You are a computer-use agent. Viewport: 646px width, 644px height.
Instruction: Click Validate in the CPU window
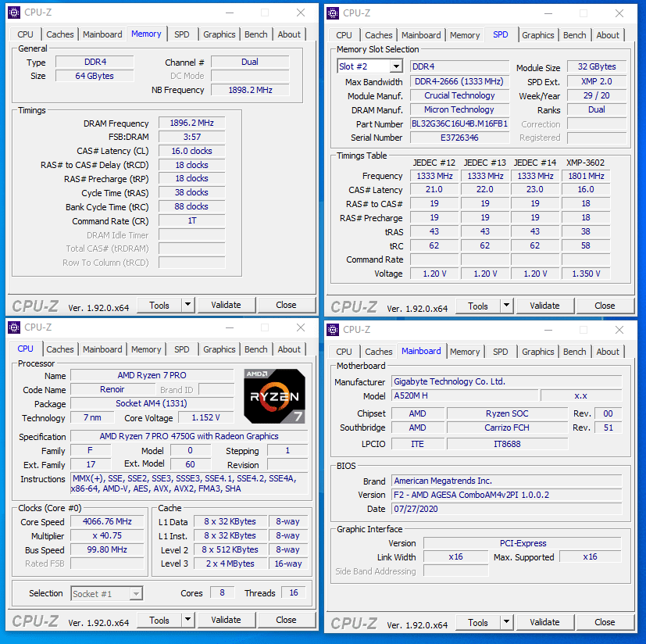tap(227, 620)
